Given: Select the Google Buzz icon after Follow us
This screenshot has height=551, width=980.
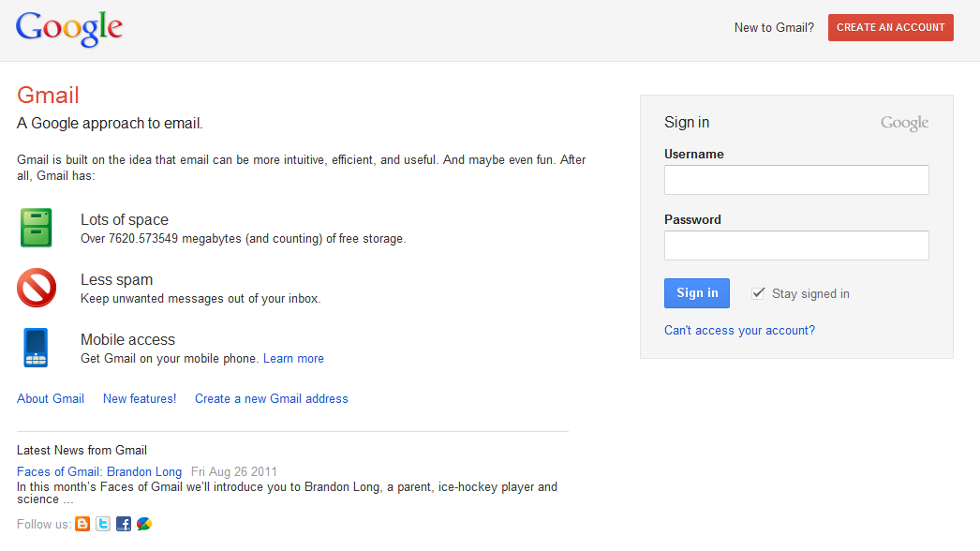Looking at the screenshot, I should [144, 524].
